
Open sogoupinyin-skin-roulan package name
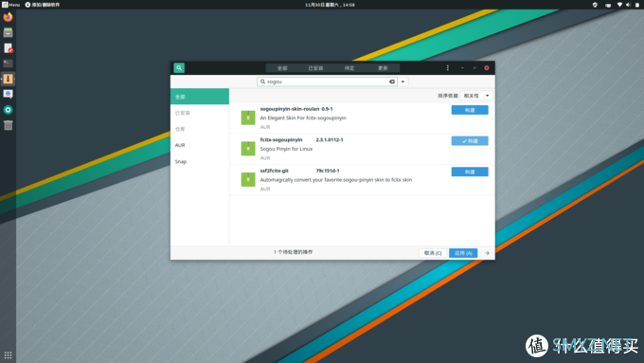click(x=290, y=109)
